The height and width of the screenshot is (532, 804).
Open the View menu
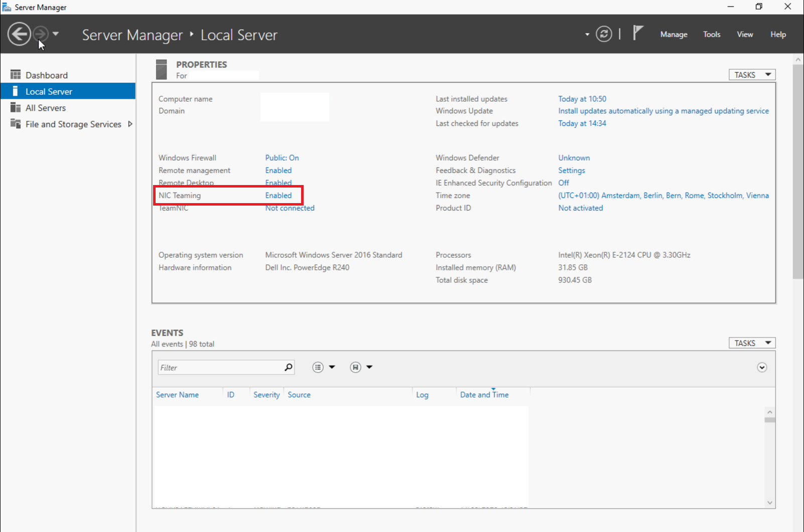pyautogui.click(x=745, y=35)
